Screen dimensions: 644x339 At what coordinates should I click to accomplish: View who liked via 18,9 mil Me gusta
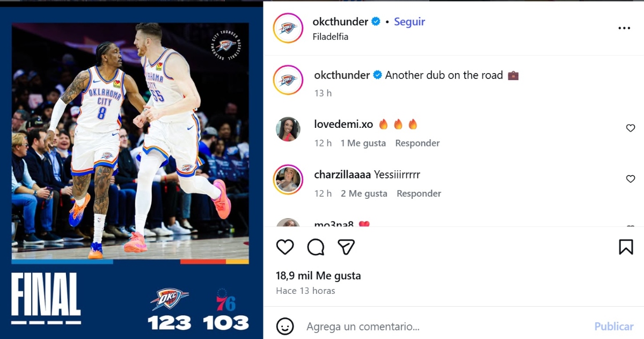point(318,276)
